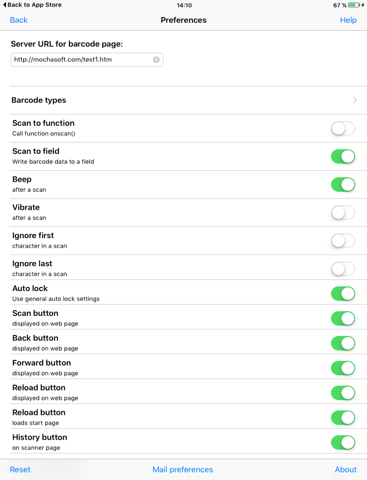This screenshot has height=480, width=367.
Task: Toggle Ignore first character switch
Action: 343,240
